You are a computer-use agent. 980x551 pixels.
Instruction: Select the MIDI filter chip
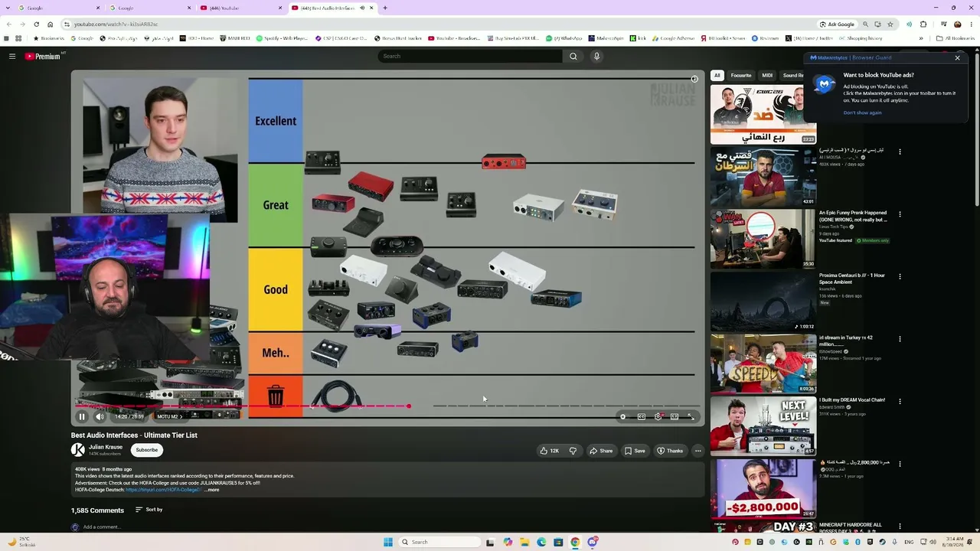(767, 76)
